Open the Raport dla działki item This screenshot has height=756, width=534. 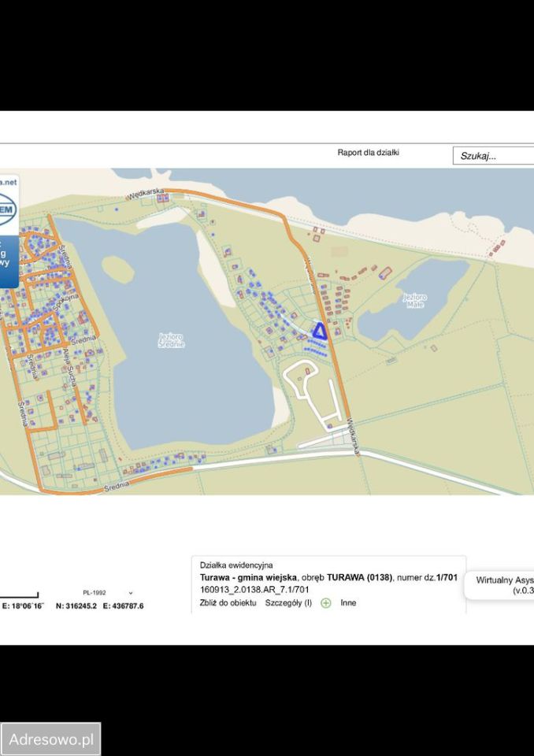(368, 153)
